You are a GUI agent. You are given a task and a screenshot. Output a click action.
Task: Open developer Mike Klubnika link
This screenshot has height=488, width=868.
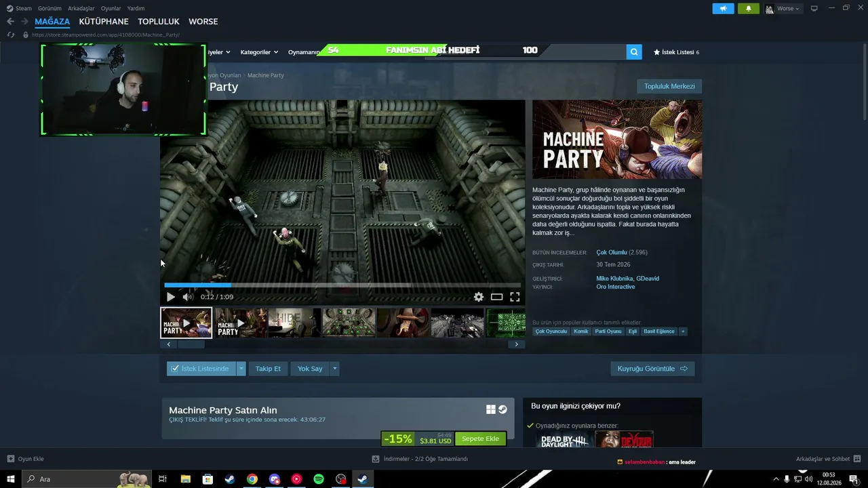pyautogui.click(x=614, y=279)
